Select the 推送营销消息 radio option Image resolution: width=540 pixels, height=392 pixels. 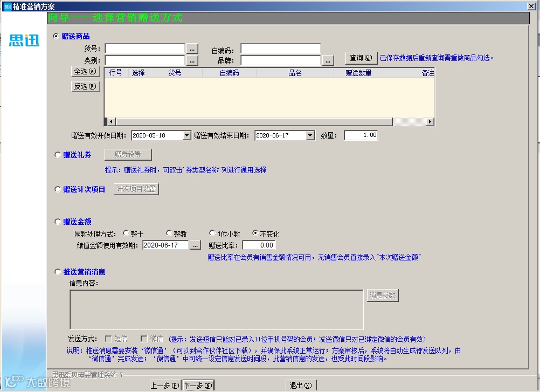point(58,272)
